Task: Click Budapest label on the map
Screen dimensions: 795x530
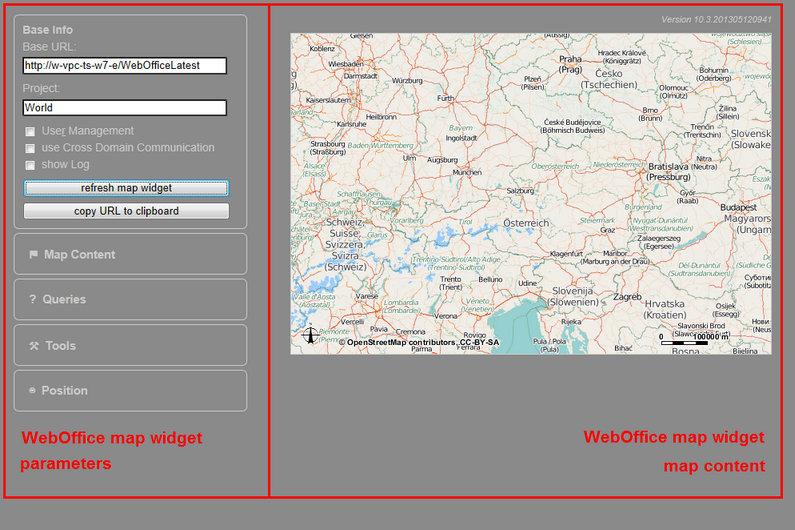Action: click(x=738, y=207)
